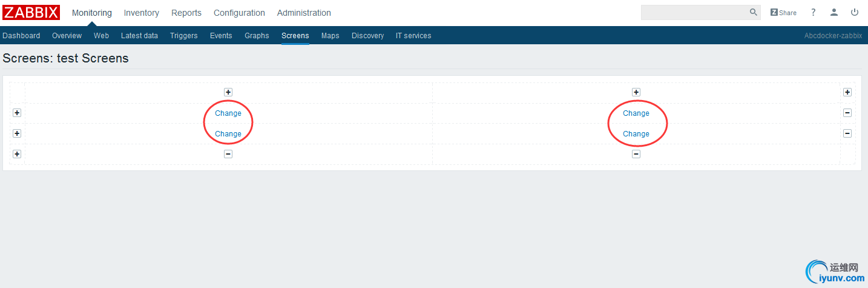Click Change in left column, first row
The width and height of the screenshot is (868, 288).
(x=228, y=113)
